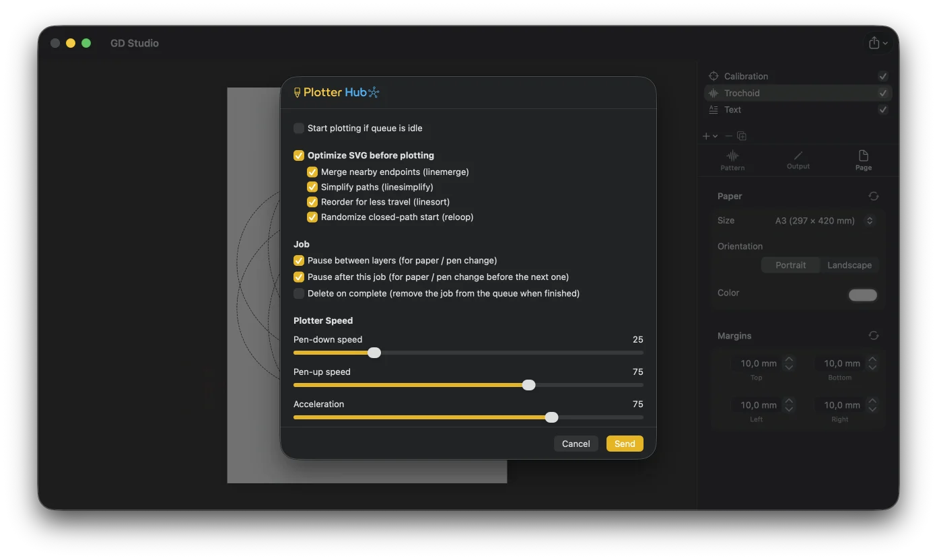Uncheck Pause between layers option

click(299, 260)
